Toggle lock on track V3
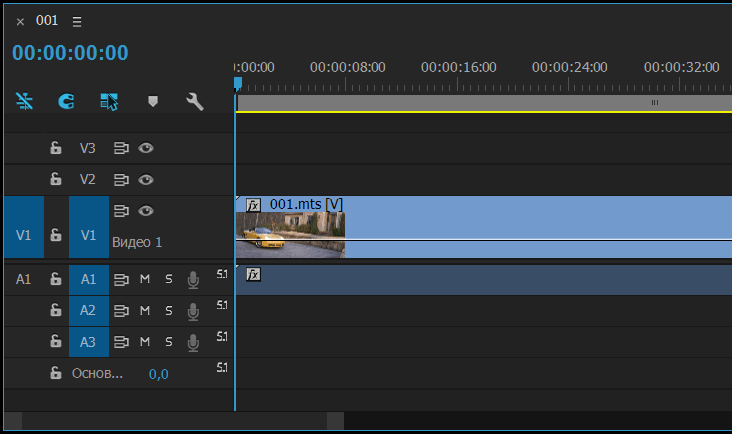732x434 pixels. [56, 148]
